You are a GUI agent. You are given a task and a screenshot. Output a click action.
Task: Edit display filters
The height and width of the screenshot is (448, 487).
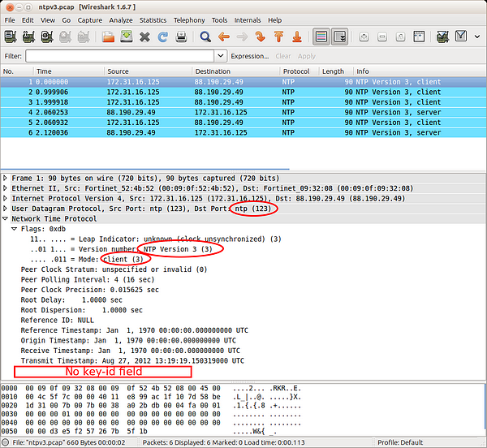pos(461,37)
